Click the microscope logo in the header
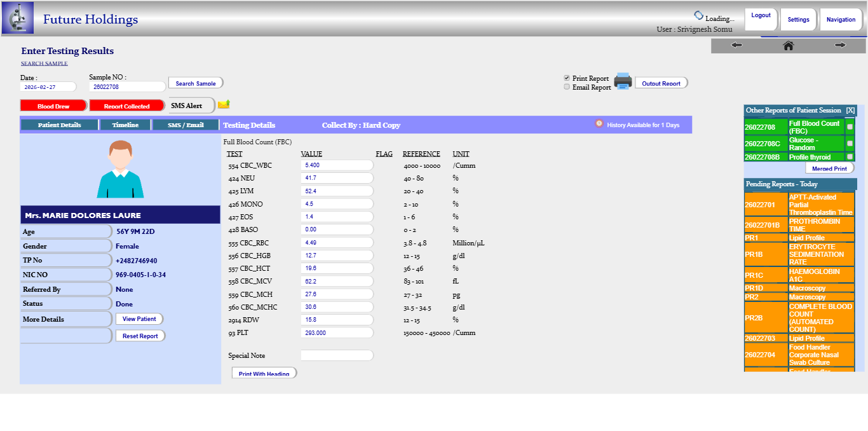 coord(18,18)
